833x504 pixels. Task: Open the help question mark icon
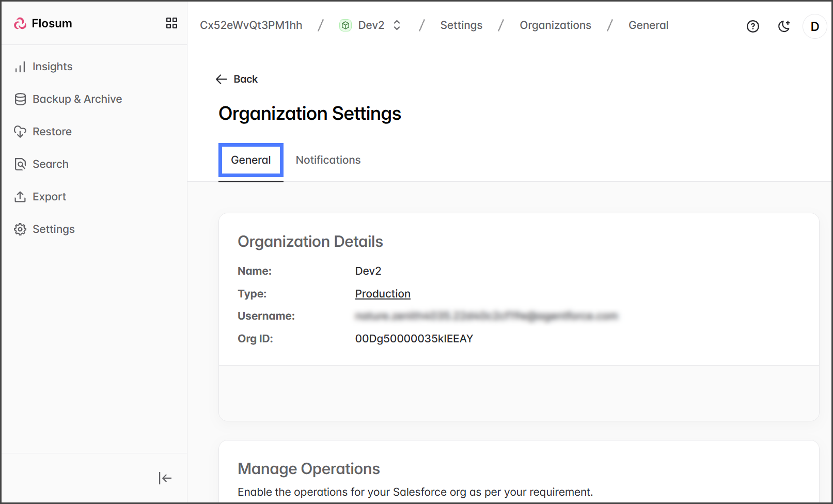[x=752, y=26]
